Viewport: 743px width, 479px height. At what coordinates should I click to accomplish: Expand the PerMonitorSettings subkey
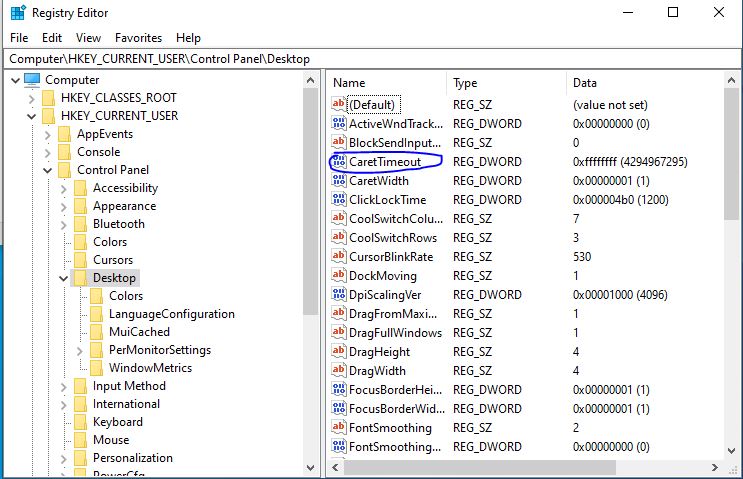point(79,350)
